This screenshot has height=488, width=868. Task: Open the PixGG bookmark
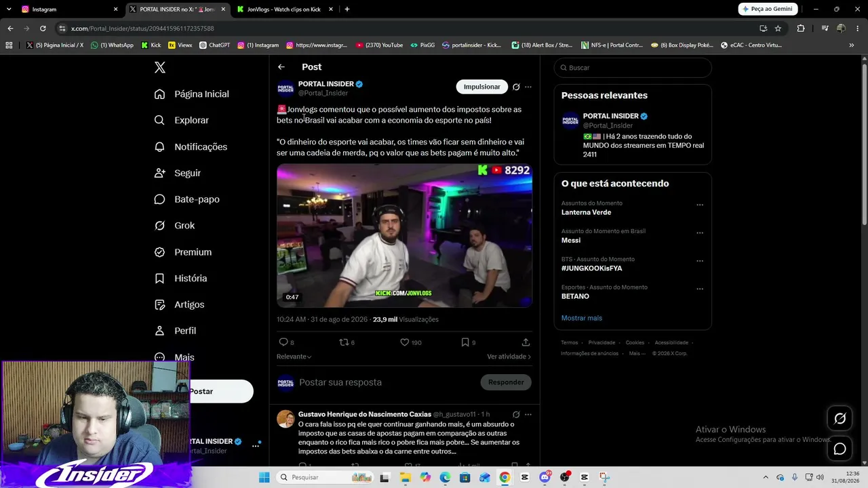pyautogui.click(x=422, y=45)
